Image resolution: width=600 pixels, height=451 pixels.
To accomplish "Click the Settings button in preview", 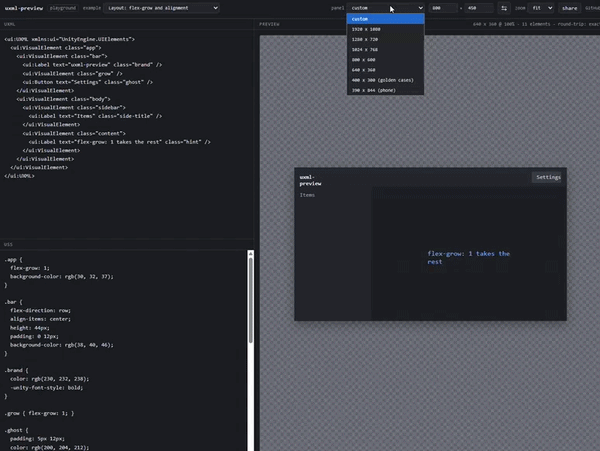I will click(x=547, y=177).
